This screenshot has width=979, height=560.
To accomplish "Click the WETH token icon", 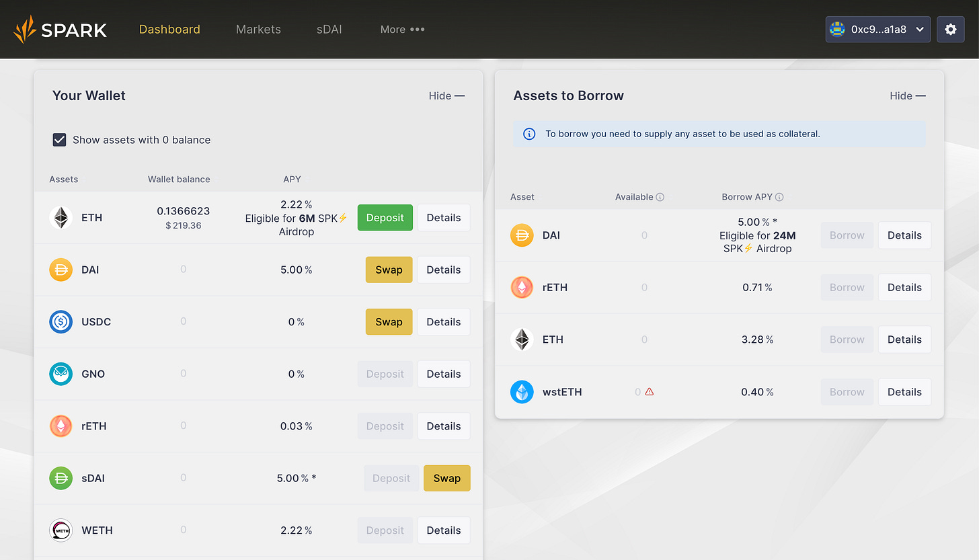I will point(61,530).
